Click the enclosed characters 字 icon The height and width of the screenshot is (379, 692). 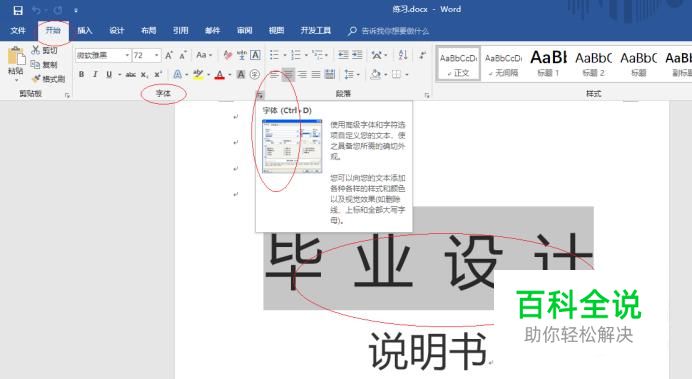point(255,75)
